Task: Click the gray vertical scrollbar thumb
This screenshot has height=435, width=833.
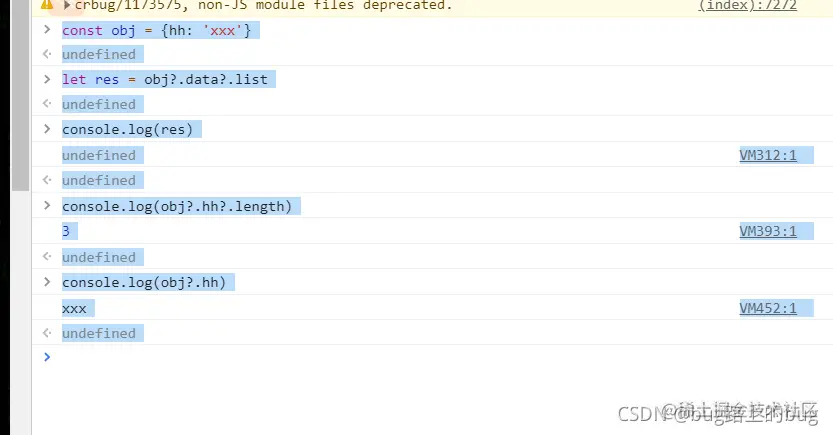Action: click(21, 95)
